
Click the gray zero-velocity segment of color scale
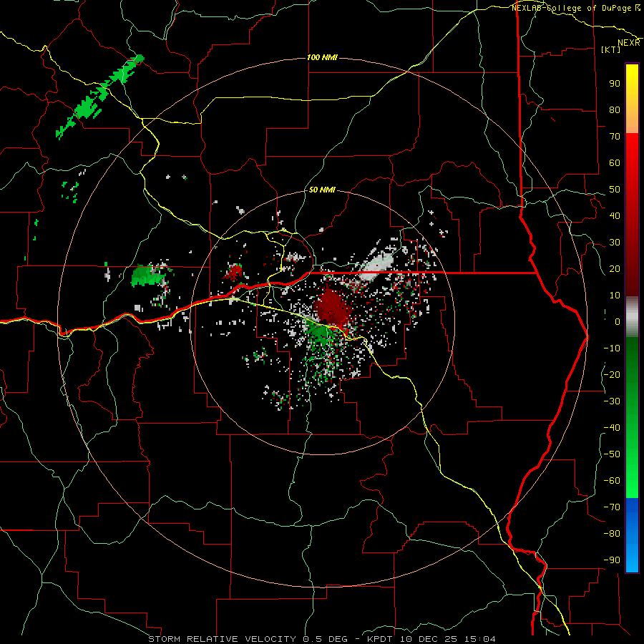632,316
